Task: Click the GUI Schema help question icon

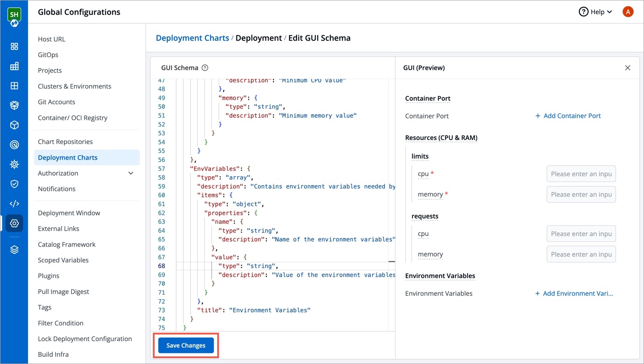Action: [x=205, y=68]
